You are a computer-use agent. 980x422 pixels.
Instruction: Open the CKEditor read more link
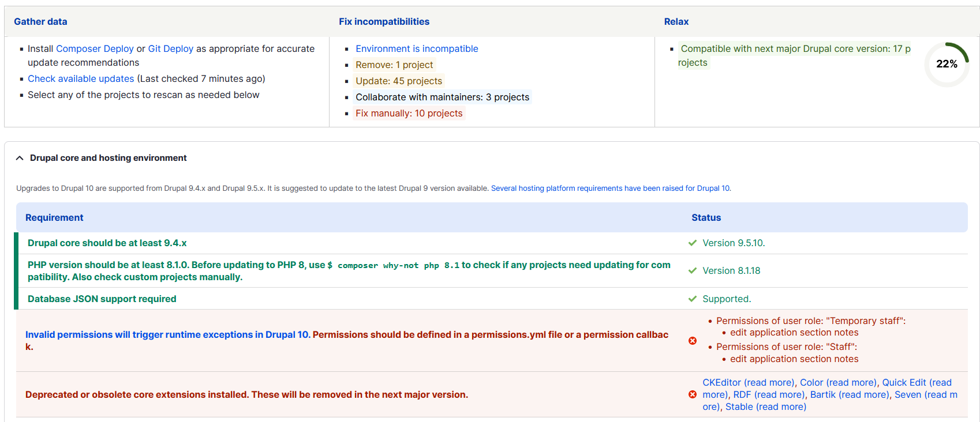749,383
